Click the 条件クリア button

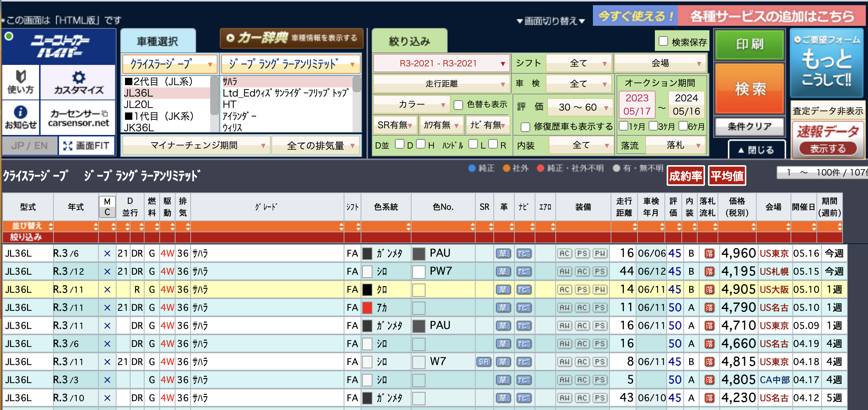click(749, 126)
